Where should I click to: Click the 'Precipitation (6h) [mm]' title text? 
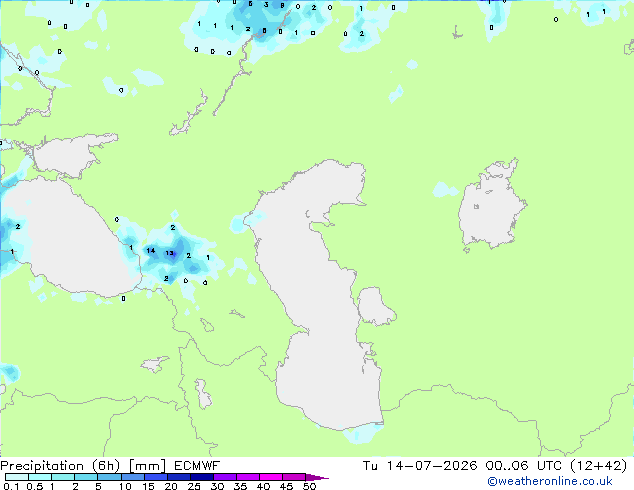point(83,466)
